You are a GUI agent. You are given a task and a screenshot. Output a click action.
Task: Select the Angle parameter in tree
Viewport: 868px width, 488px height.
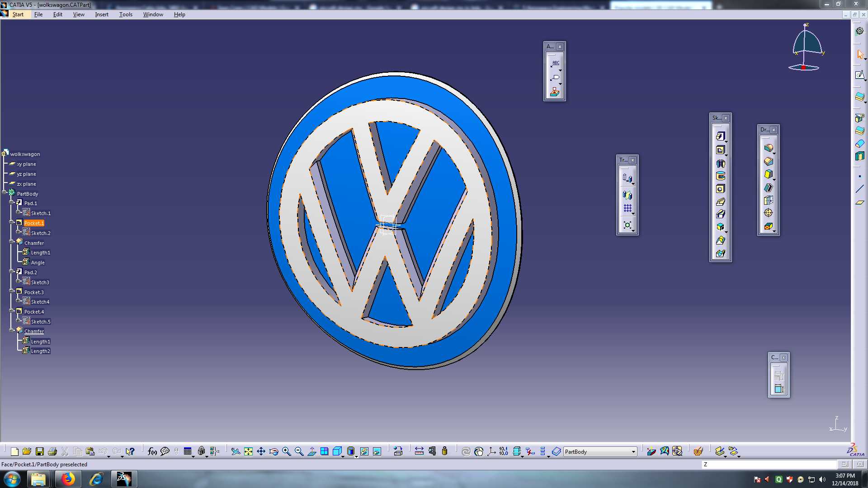click(38, 263)
